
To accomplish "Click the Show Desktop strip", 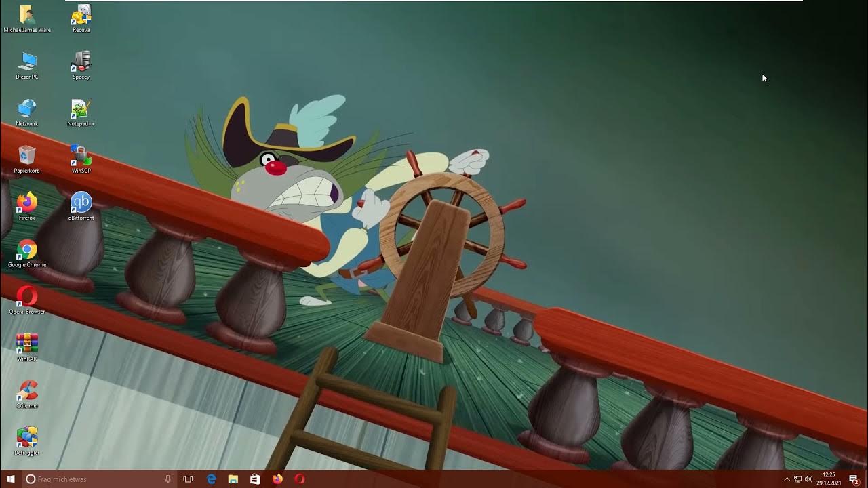I will [x=866, y=479].
